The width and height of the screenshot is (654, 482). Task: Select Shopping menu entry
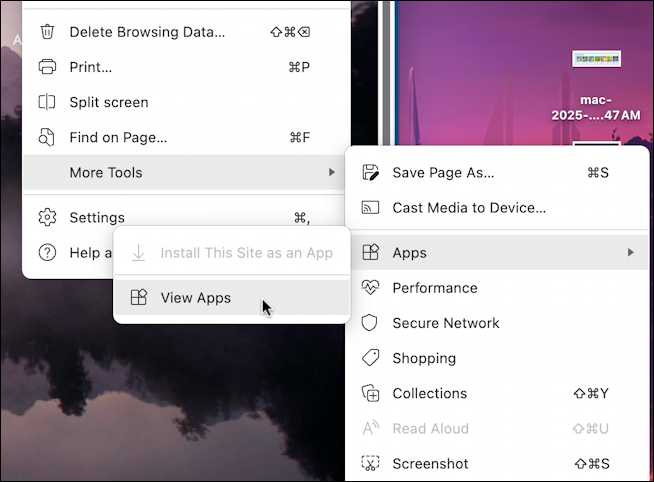pyautogui.click(x=497, y=358)
